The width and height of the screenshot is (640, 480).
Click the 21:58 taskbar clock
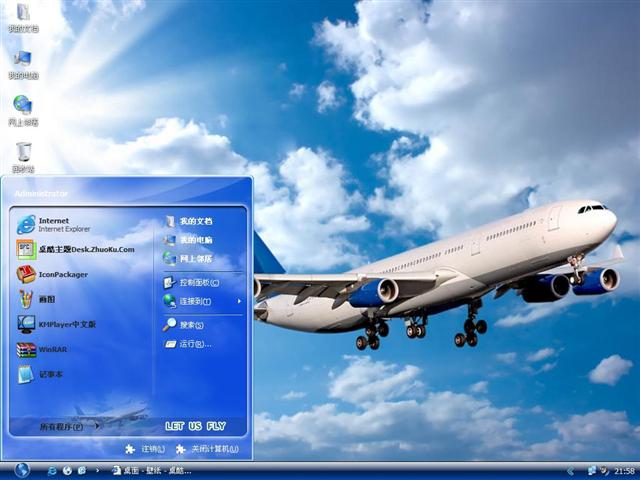[624, 471]
